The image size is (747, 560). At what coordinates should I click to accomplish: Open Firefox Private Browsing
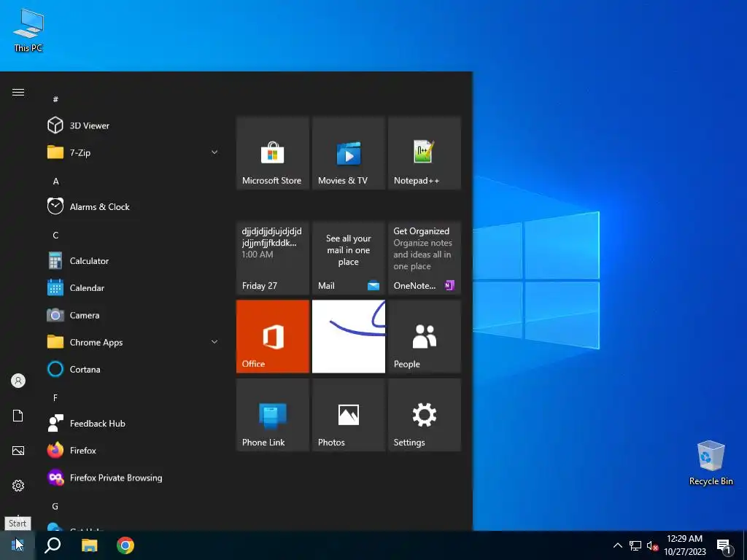(x=133, y=478)
